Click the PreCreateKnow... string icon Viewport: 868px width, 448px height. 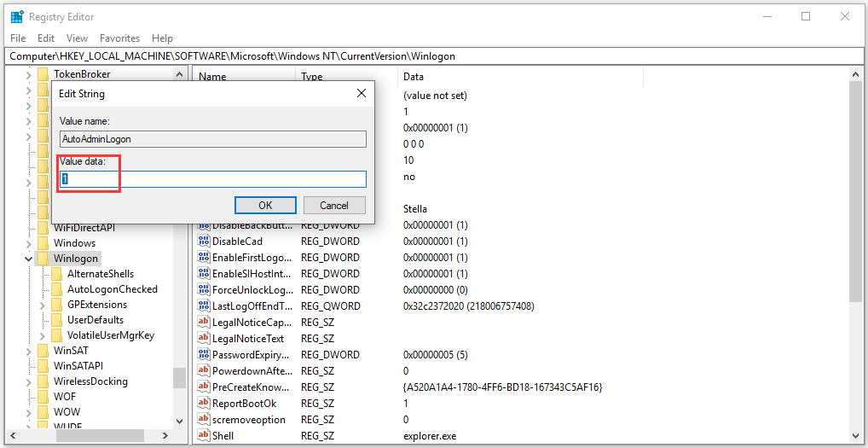click(204, 387)
